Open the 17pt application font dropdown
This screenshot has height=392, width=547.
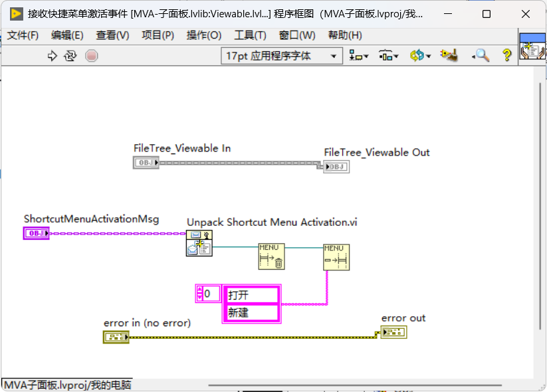(x=282, y=56)
